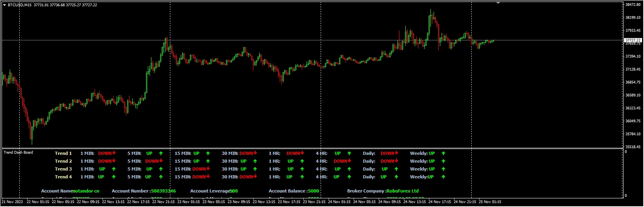Click the Trend 1 4 HR green up arrow
This screenshot has height=207, width=644.
(x=349, y=153)
